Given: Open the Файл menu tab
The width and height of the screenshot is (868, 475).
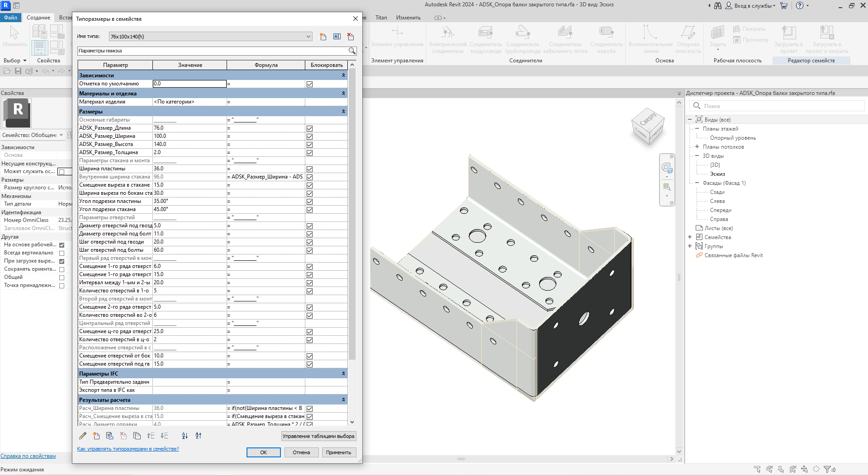Looking at the screenshot, I should [x=10, y=18].
